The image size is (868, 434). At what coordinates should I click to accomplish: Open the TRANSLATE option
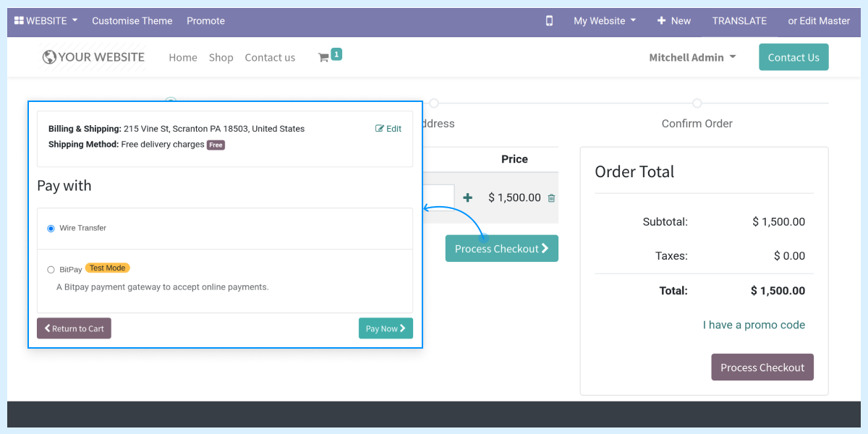pyautogui.click(x=739, y=21)
